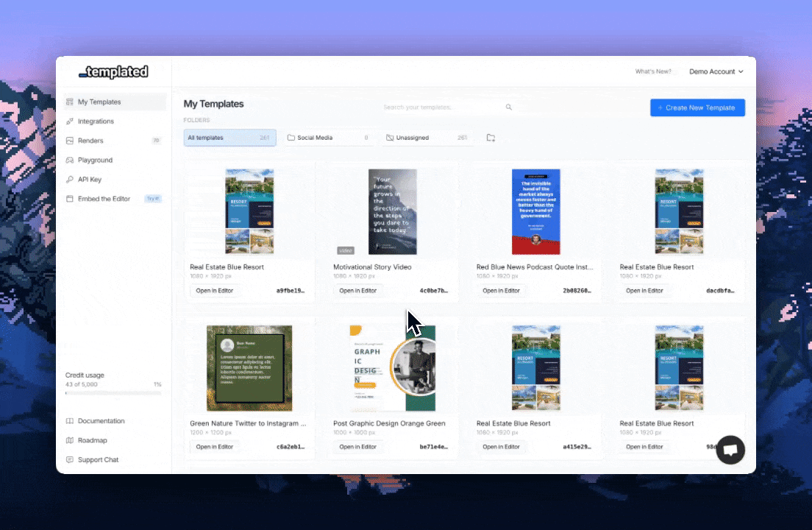
Task: Open the API Key page
Action: (90, 179)
